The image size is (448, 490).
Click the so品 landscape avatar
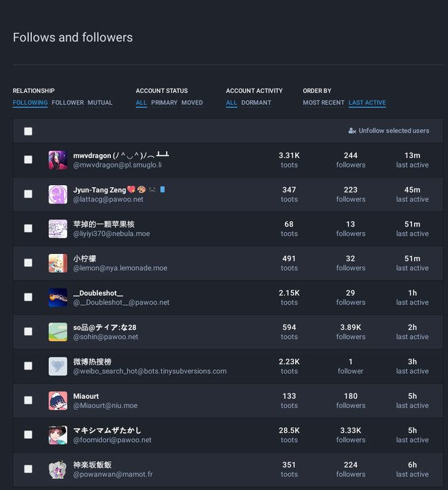[x=58, y=332]
